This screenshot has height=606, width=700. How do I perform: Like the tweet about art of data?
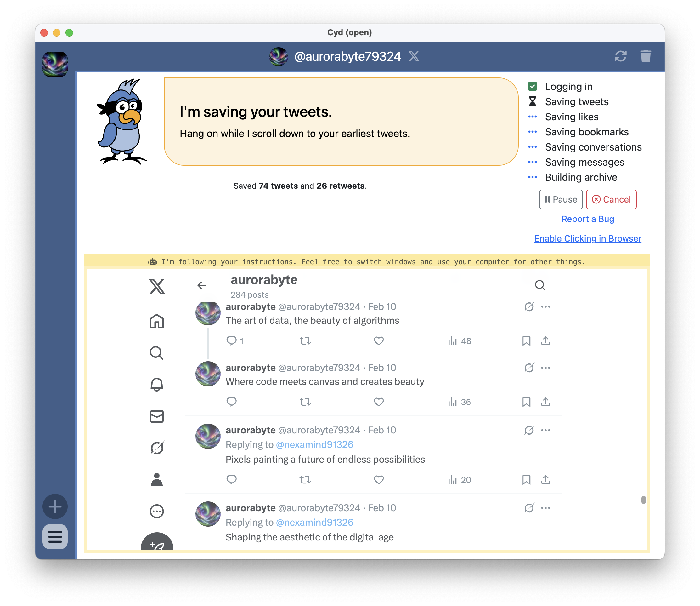coord(379,341)
